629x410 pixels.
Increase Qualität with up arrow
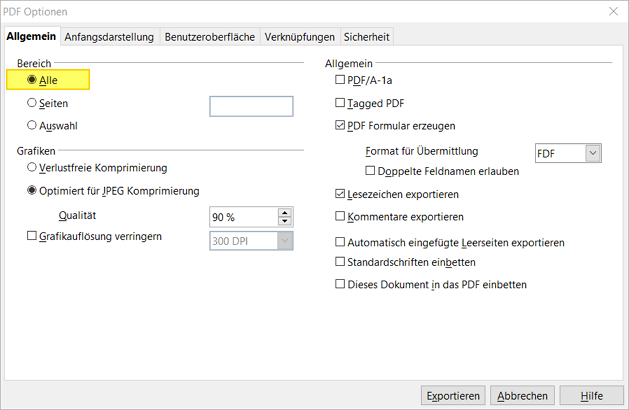point(285,212)
